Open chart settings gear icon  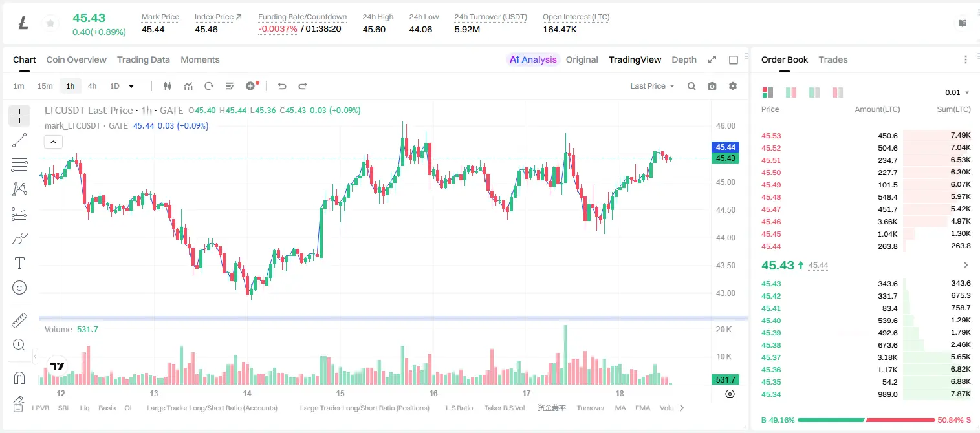click(733, 86)
